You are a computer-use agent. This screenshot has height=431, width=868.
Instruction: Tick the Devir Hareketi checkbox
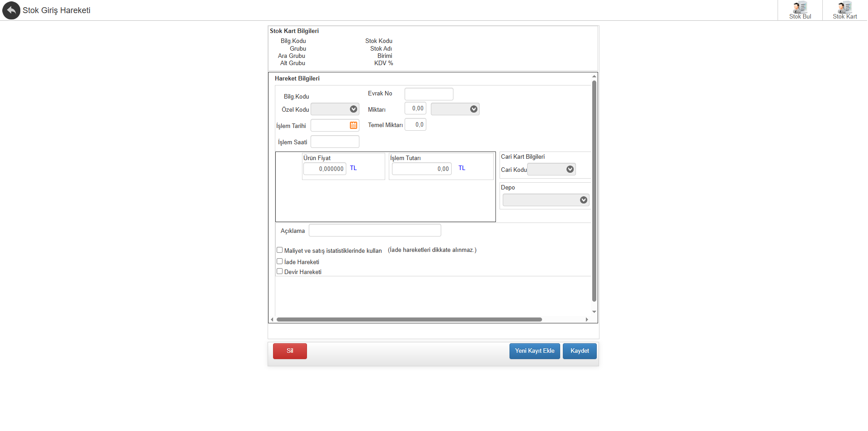280,271
